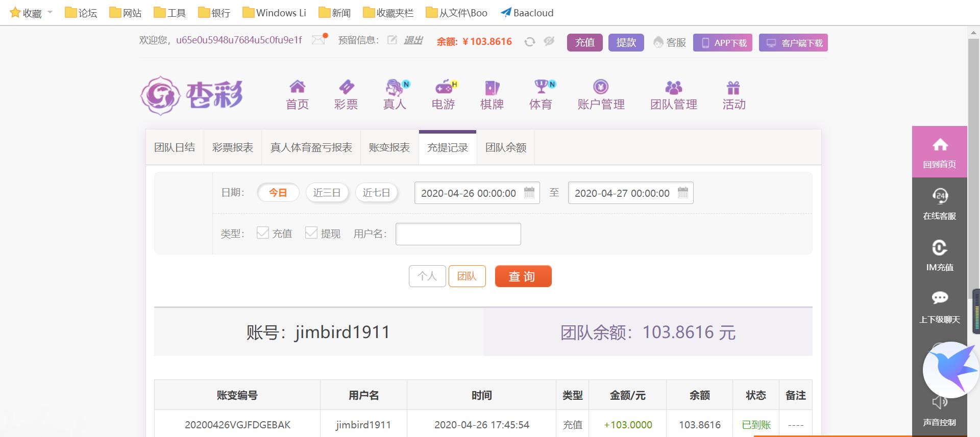
Task: Click start date field 2020-04-26 00:00:00
Action: tap(477, 193)
